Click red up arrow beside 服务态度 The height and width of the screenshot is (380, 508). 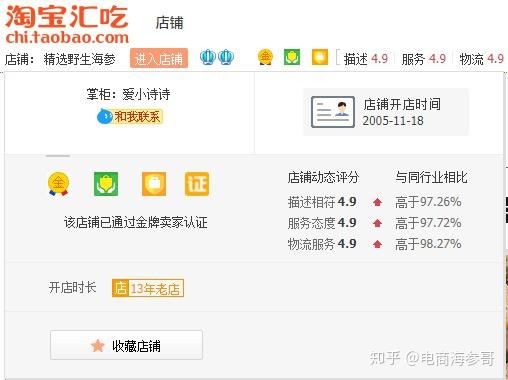377,223
